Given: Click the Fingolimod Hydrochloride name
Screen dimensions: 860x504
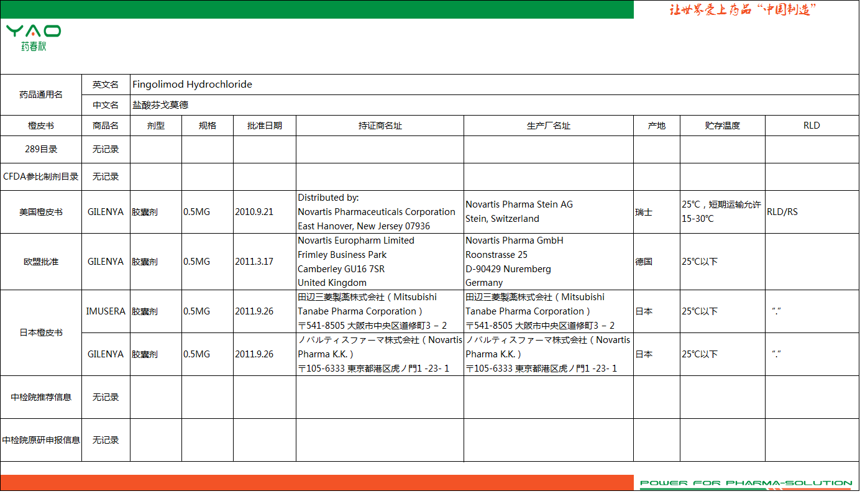Looking at the screenshot, I should pyautogui.click(x=192, y=85).
